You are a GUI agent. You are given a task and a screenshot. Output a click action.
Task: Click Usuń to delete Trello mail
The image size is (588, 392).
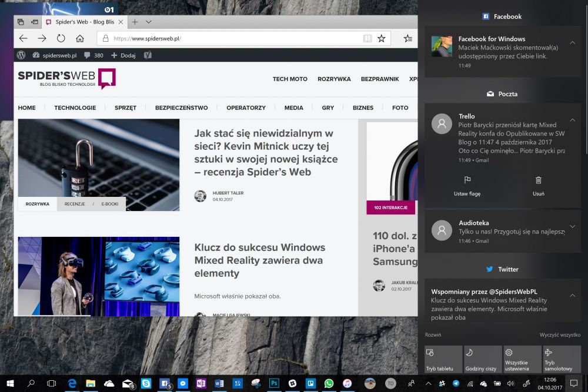pos(539,186)
